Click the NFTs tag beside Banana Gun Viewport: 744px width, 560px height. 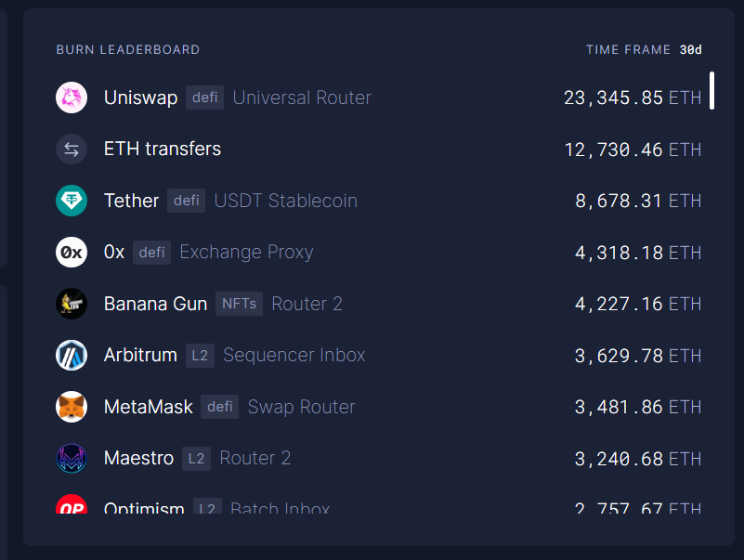tap(239, 304)
